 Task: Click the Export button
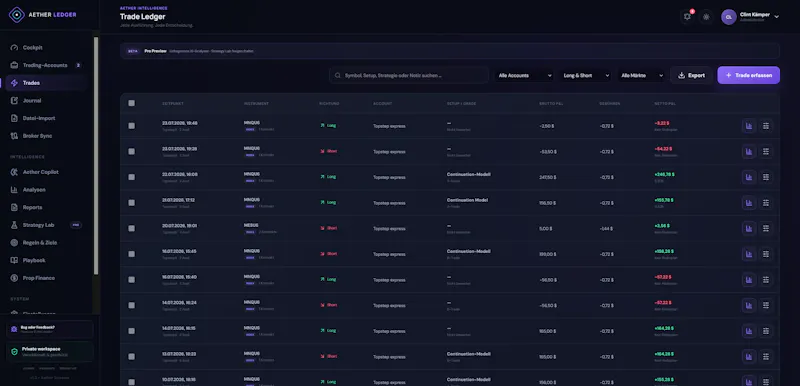(x=691, y=75)
